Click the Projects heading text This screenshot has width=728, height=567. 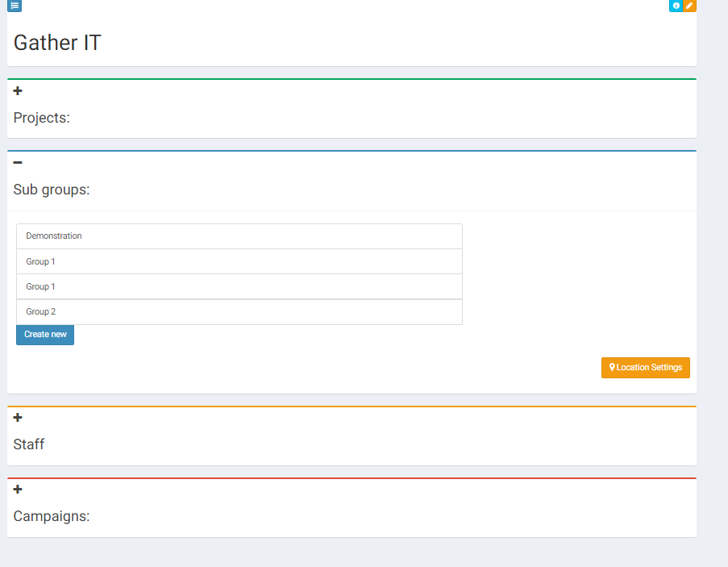point(42,119)
